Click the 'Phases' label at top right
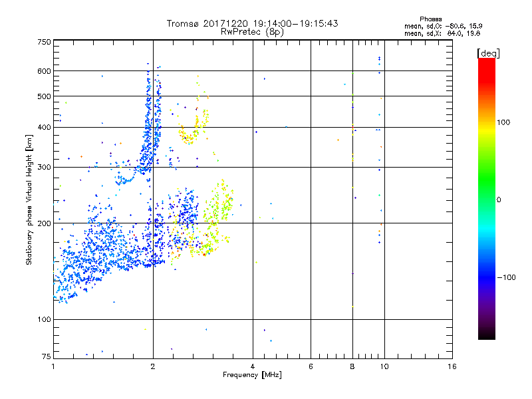The width and height of the screenshot is (532, 399). click(x=430, y=19)
